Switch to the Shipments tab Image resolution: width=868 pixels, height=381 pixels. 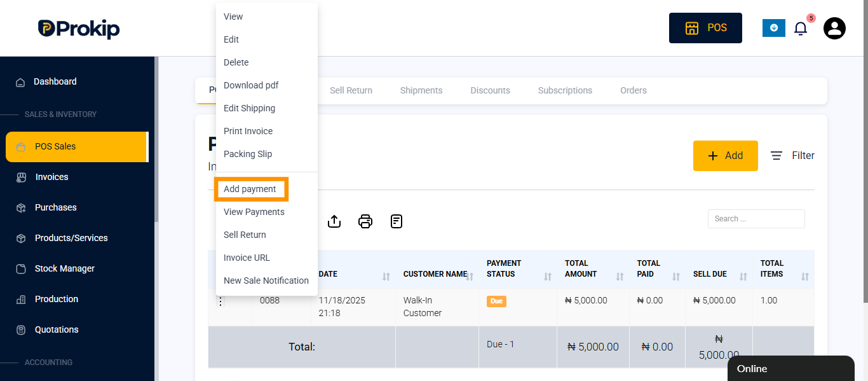tap(421, 90)
